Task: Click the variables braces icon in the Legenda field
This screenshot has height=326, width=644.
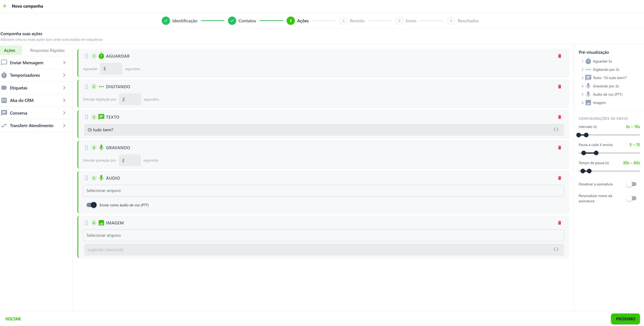Action: pos(556,249)
